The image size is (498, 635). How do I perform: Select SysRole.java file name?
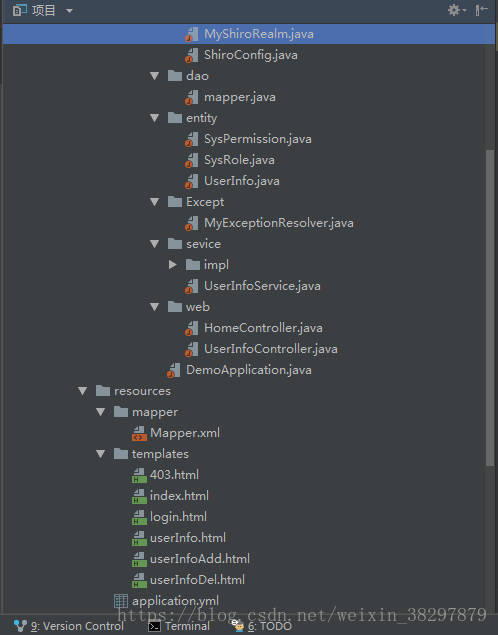coord(239,160)
